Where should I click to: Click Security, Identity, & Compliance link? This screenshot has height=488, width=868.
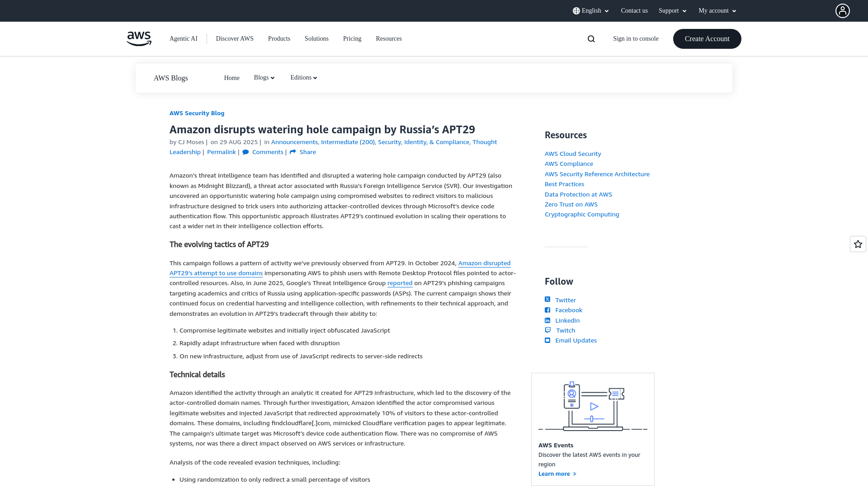(424, 142)
